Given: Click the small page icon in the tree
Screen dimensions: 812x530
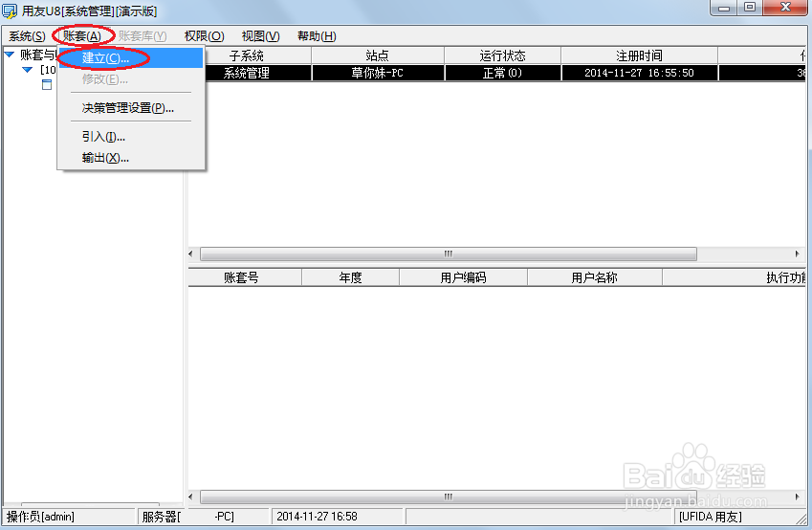Looking at the screenshot, I should 47,84.
